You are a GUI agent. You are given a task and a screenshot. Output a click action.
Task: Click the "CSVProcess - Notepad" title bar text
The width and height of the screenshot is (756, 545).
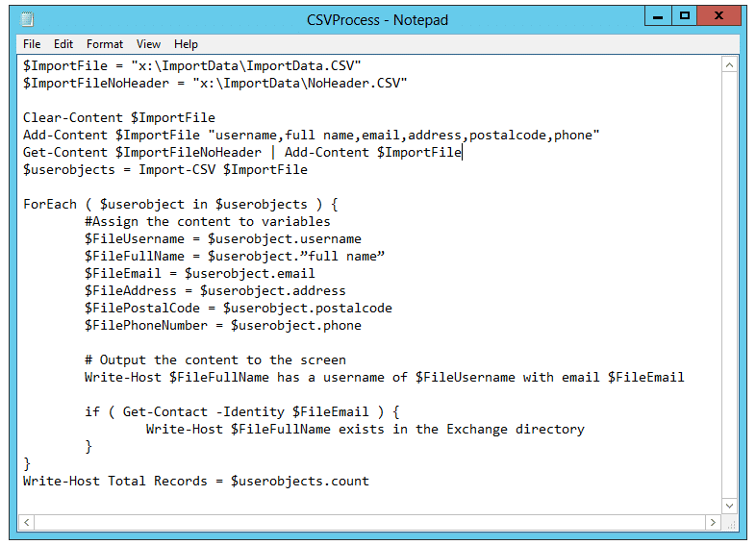click(377, 19)
